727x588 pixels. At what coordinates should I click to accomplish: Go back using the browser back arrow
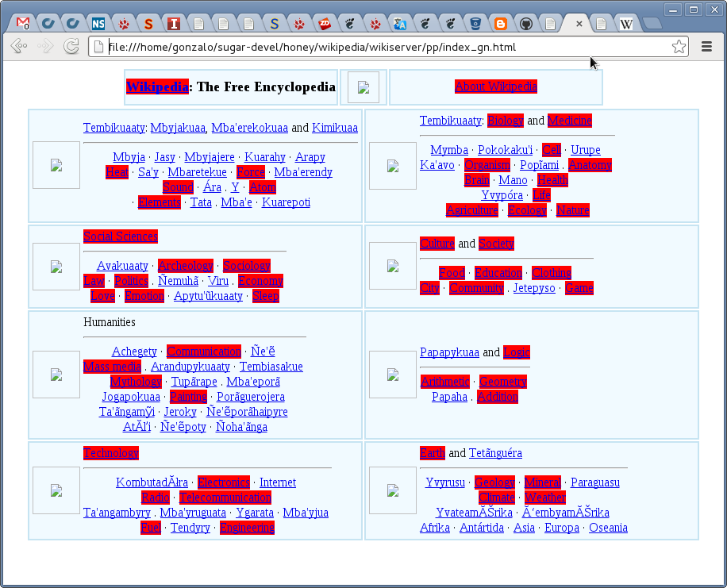(x=19, y=46)
